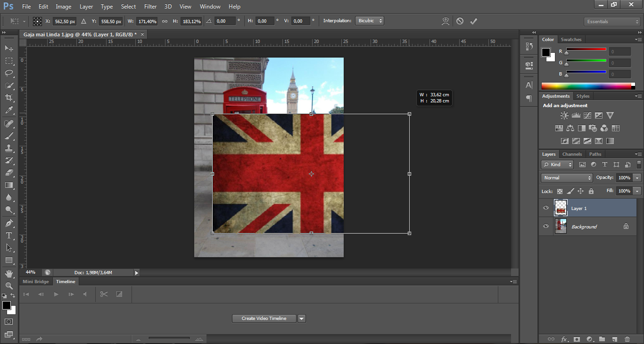Add a Color Balance adjustment
This screenshot has width=644, height=344.
(x=570, y=128)
